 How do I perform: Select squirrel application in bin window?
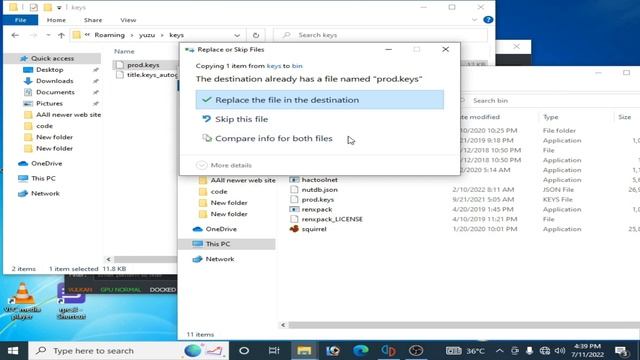point(314,229)
